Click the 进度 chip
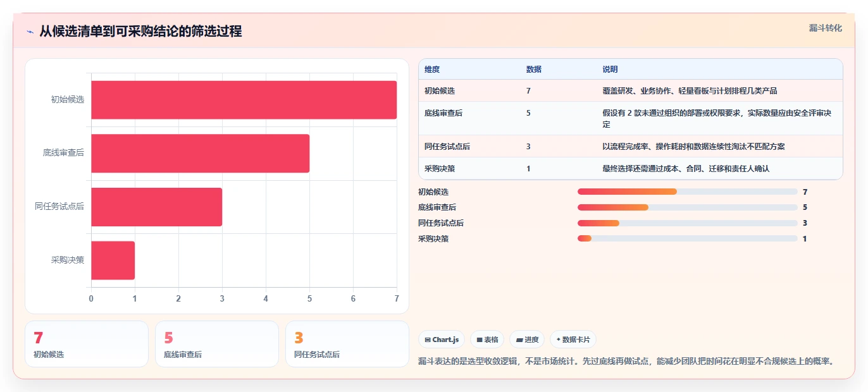This screenshot has height=392, width=868. click(527, 340)
